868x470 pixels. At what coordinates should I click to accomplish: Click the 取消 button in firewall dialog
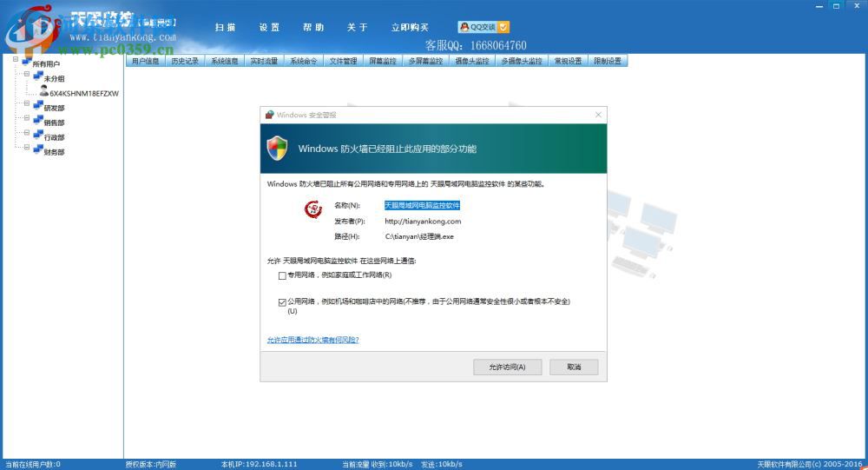tap(574, 367)
